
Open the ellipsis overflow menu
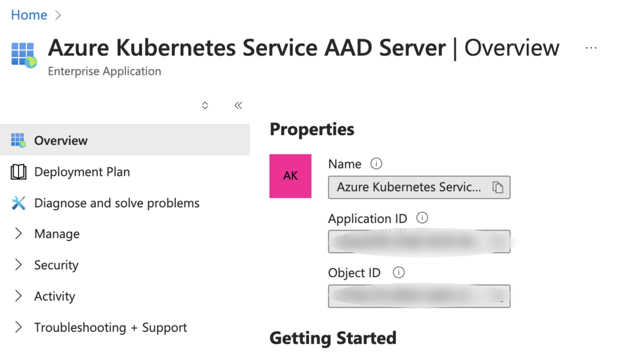(591, 47)
